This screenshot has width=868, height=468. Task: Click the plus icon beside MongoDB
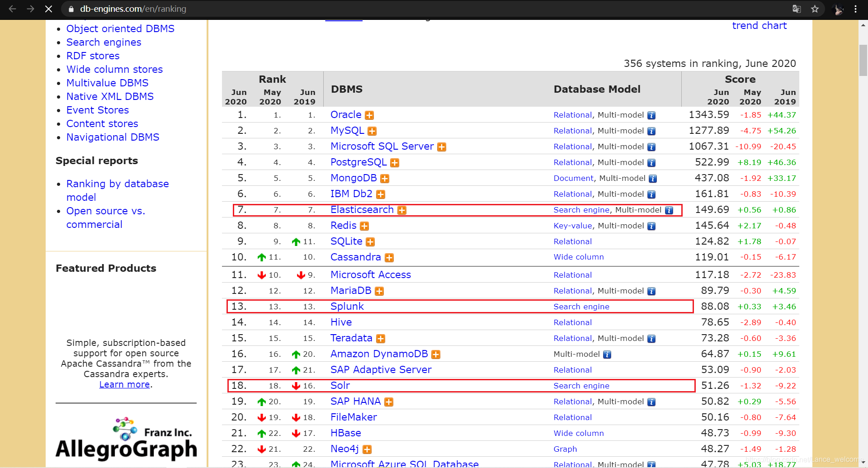click(x=385, y=179)
